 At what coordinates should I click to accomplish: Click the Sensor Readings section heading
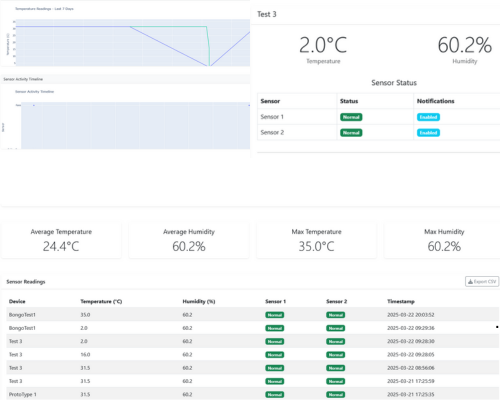[x=26, y=282]
